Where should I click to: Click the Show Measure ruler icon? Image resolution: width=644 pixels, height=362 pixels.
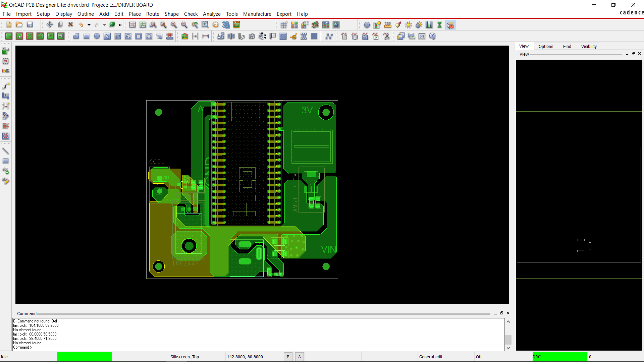tap(388, 25)
